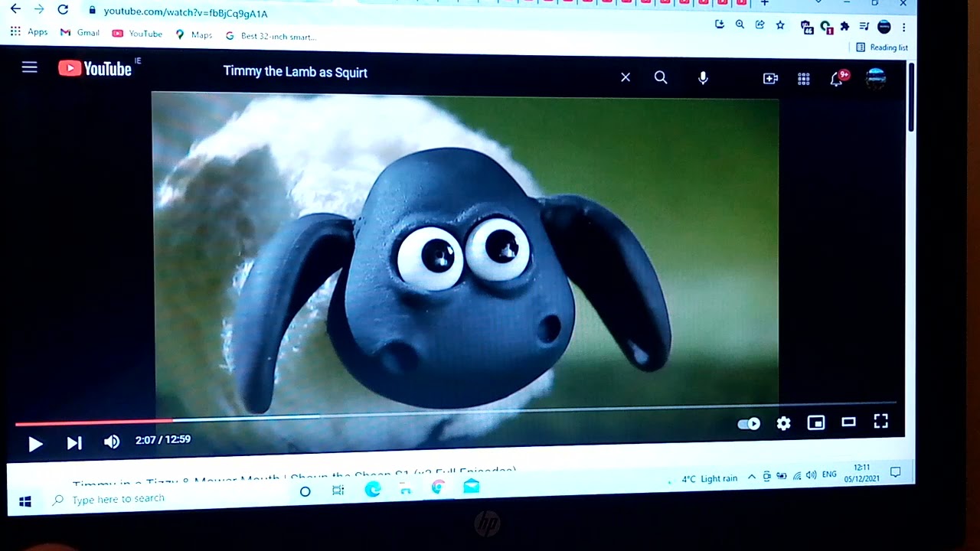Open the Action Center notifications

[x=895, y=471]
